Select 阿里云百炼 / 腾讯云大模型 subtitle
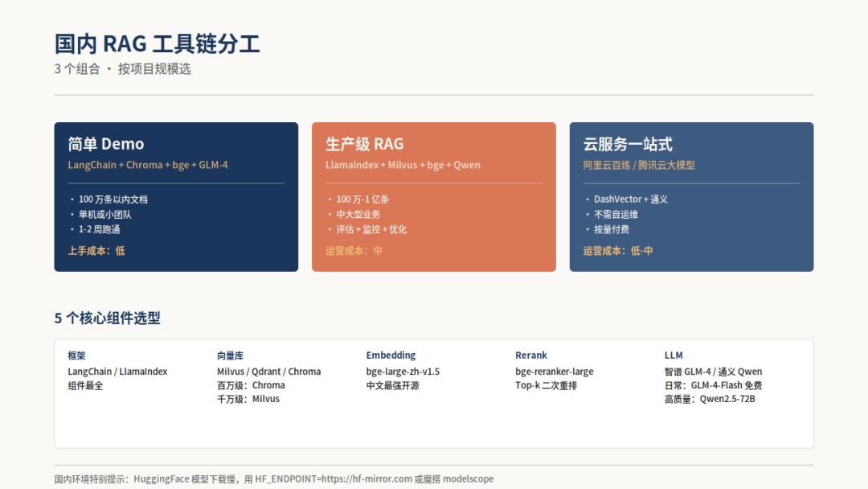Image resolution: width=868 pixels, height=489 pixels. (639, 165)
